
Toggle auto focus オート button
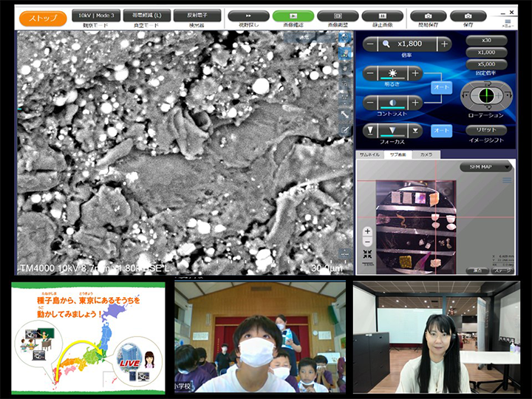click(441, 131)
